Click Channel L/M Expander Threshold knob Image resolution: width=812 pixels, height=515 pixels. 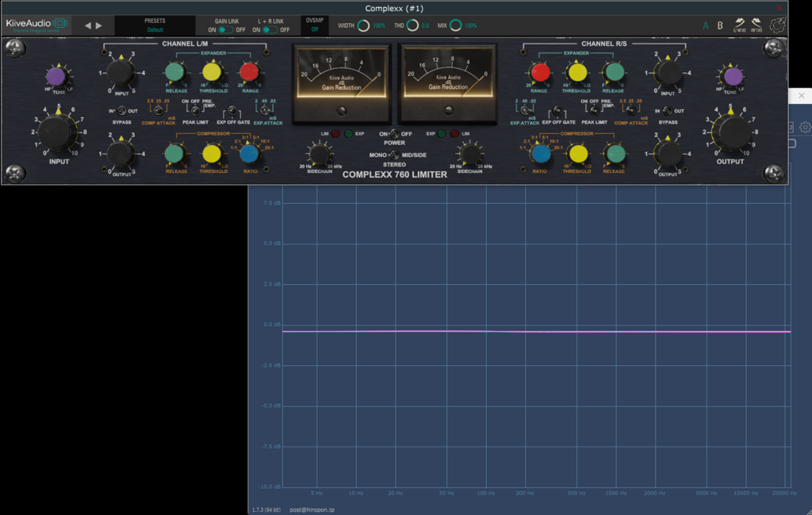[213, 72]
